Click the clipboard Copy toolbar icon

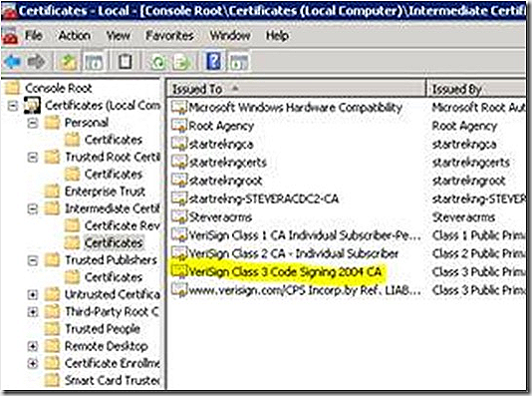point(126,62)
